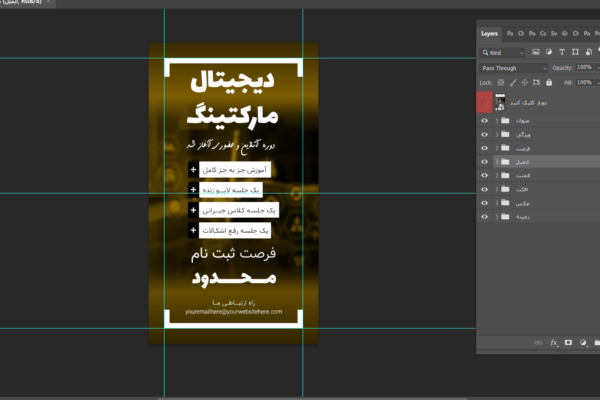
Task: Expand the ویژگی layer group arrow
Action: point(497,133)
